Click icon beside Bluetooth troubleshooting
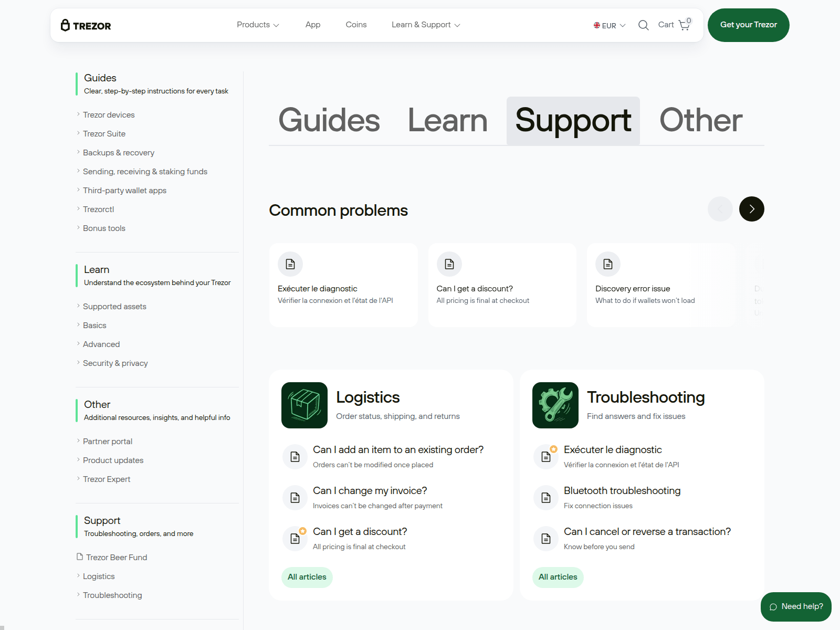The height and width of the screenshot is (630, 840). (546, 498)
